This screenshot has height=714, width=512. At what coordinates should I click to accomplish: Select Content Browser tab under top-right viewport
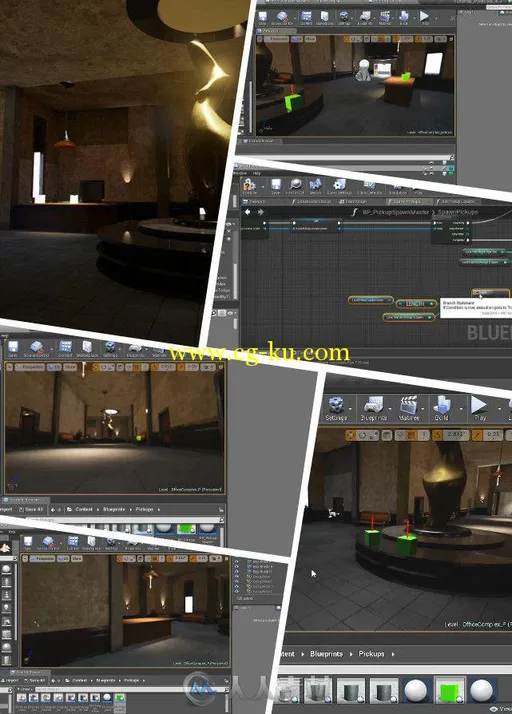pyautogui.click(x=261, y=142)
